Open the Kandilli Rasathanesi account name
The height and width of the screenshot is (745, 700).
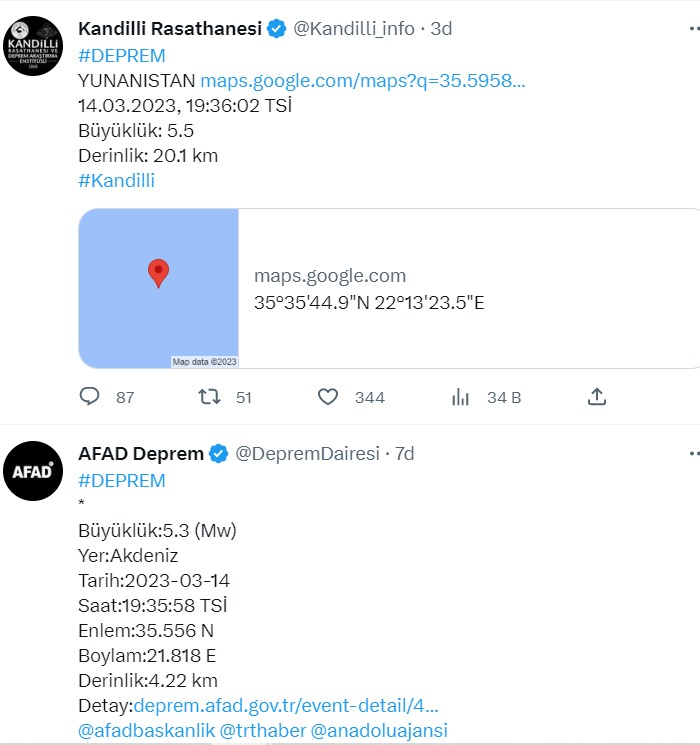click(170, 29)
